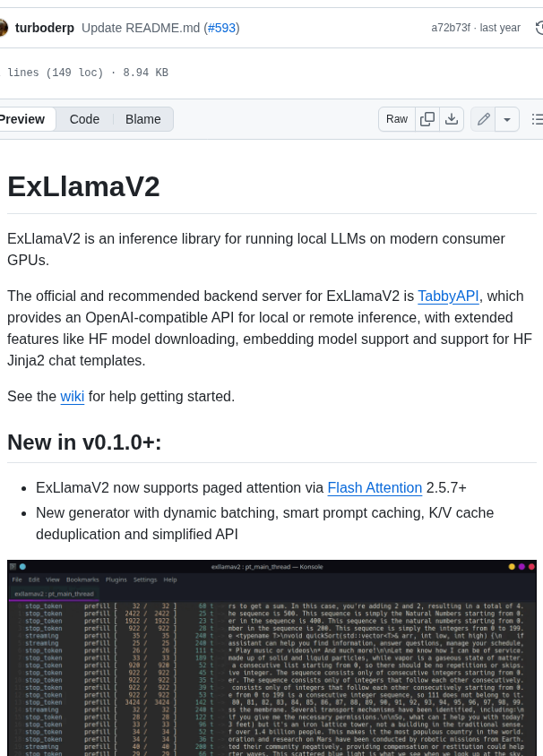Open the wiki link

click(x=73, y=396)
